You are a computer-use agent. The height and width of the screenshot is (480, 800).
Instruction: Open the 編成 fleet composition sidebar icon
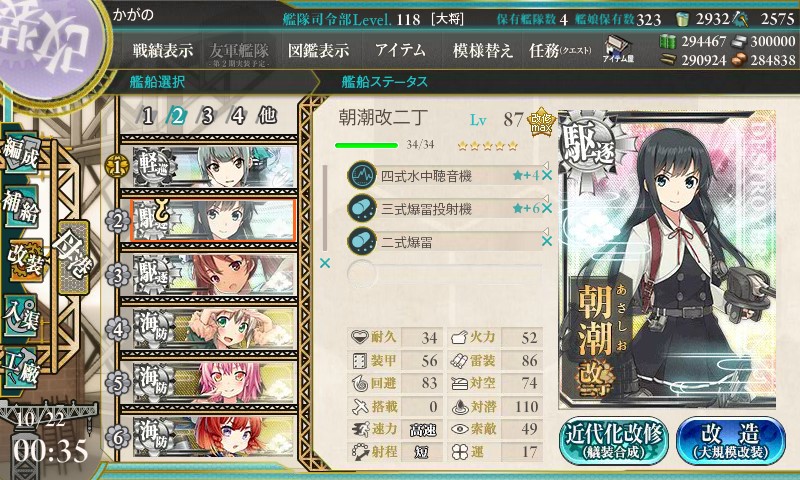pyautogui.click(x=21, y=154)
